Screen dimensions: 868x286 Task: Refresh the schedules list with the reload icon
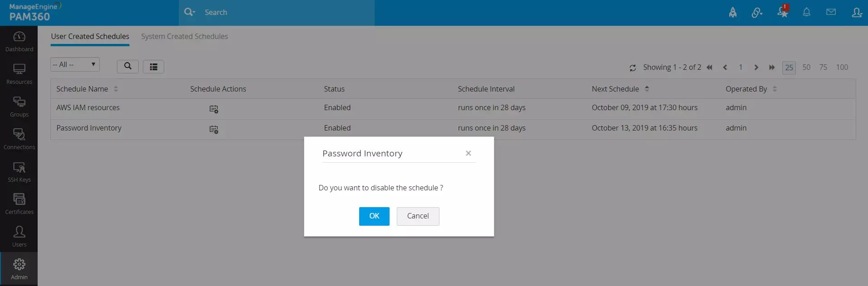coord(633,67)
